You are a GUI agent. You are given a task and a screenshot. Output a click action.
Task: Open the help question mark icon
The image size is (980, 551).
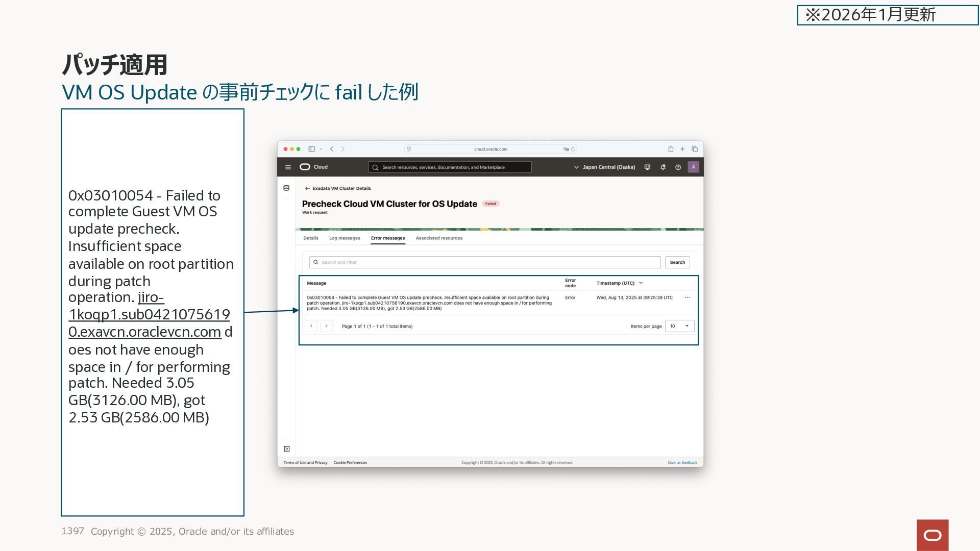678,167
